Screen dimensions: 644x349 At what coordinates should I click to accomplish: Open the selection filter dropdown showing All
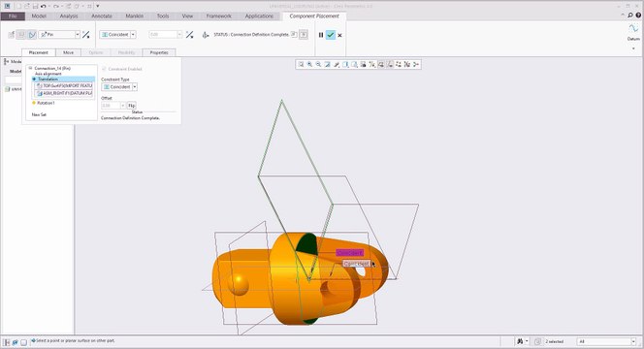607,341
